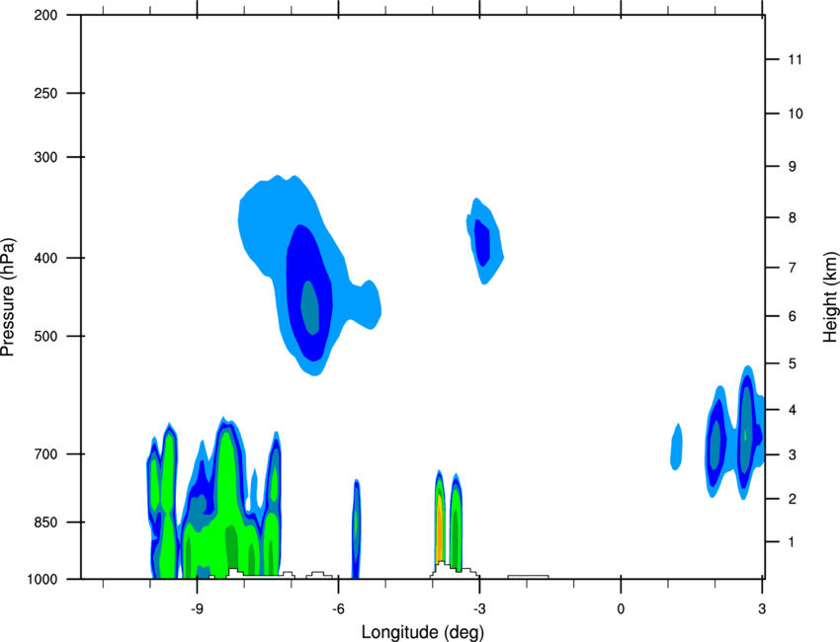This screenshot has width=840, height=642.
Task: Click the 6 km height label
Action: tap(793, 316)
